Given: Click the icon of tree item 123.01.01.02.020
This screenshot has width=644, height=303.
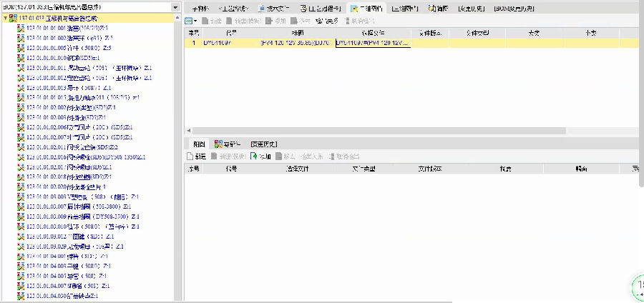Looking at the screenshot, I should (21, 187).
